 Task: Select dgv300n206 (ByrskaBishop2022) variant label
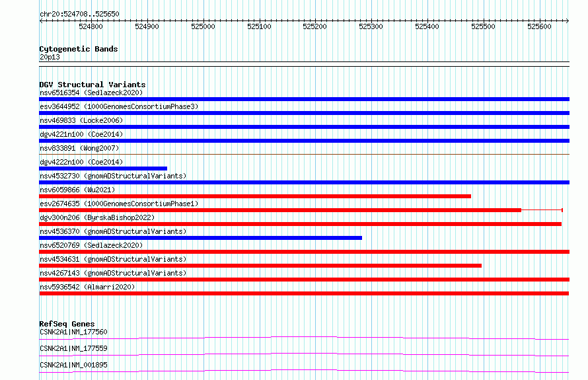(97, 217)
